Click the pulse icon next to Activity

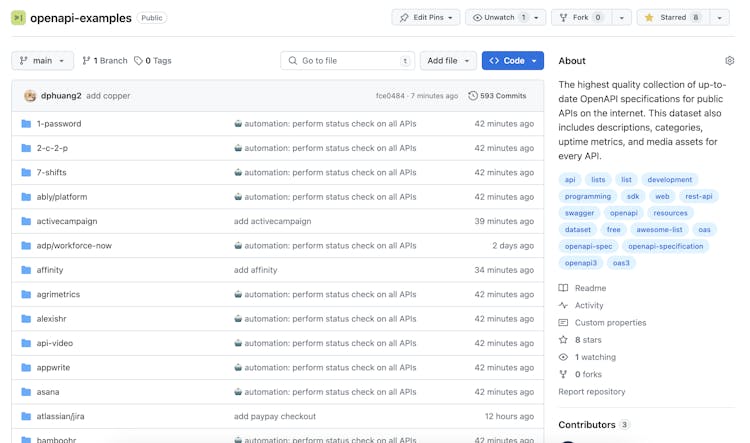click(563, 305)
